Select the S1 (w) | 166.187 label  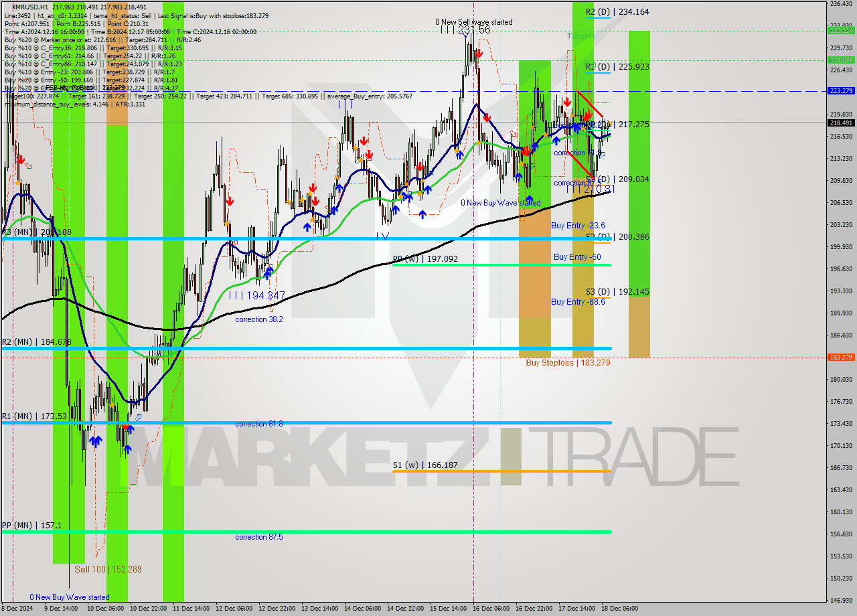point(425,465)
